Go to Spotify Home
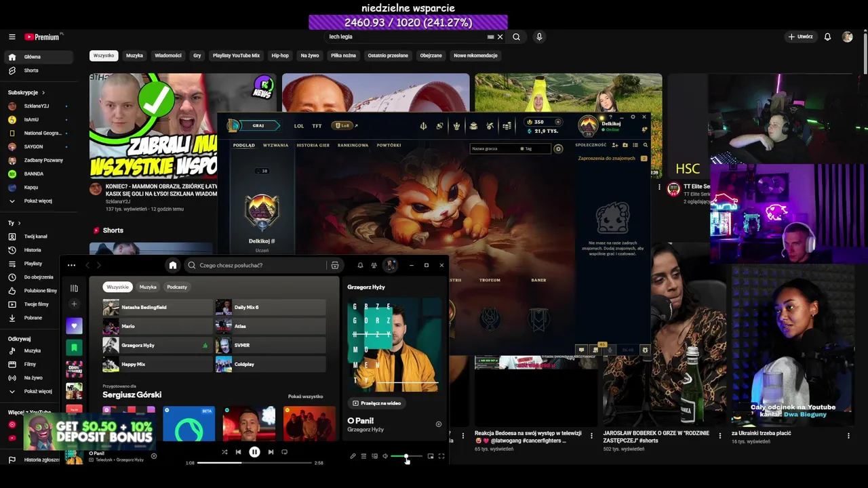Viewport: 868px width, 488px height. [x=173, y=265]
